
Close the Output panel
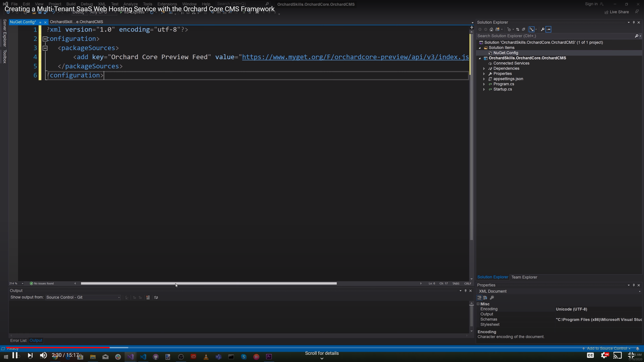coord(470,291)
